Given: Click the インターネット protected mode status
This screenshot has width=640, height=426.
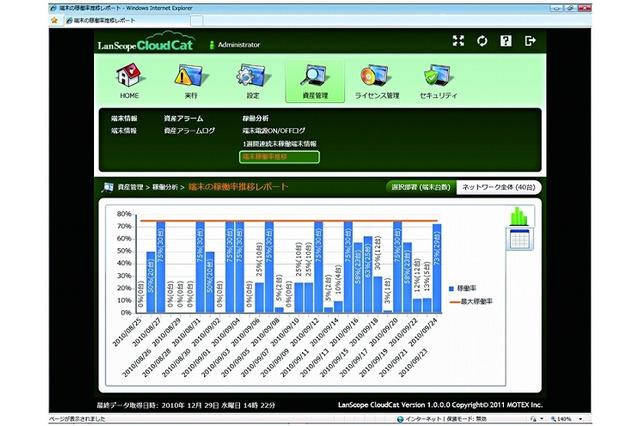Looking at the screenshot, I should pos(442,419).
